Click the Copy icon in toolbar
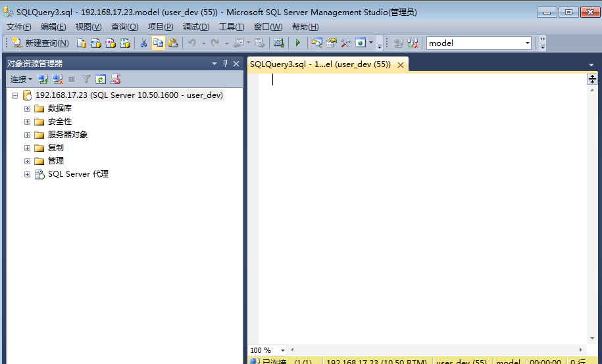Screen dimensions: 602x364 click(x=158, y=43)
